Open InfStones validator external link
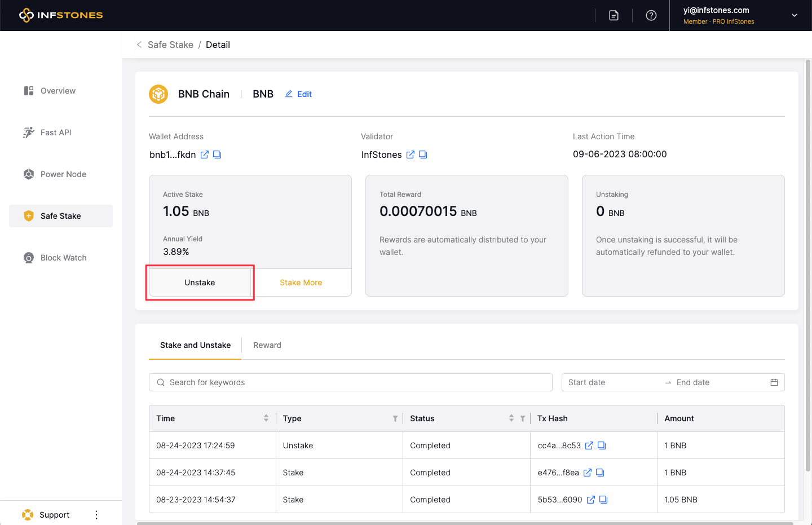812x525 pixels. (x=411, y=155)
